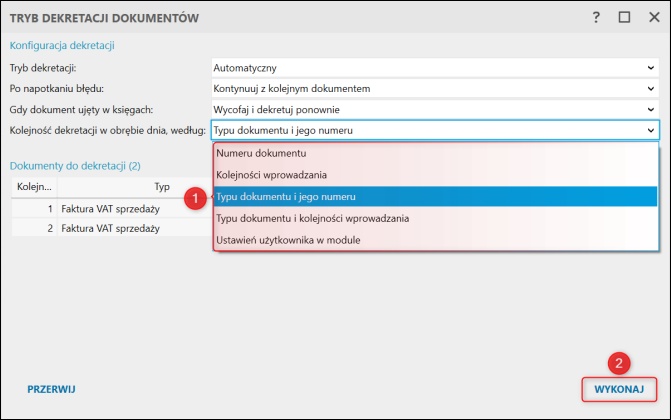Expand Gdy dokument ujęty w księgach dropdown

650,109
